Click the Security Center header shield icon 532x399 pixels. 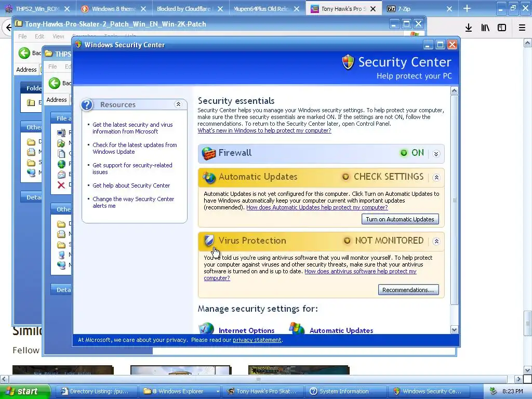coord(348,62)
